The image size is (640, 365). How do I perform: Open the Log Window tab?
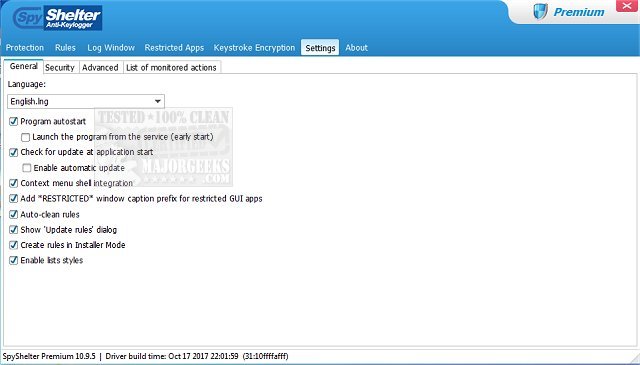click(x=111, y=48)
